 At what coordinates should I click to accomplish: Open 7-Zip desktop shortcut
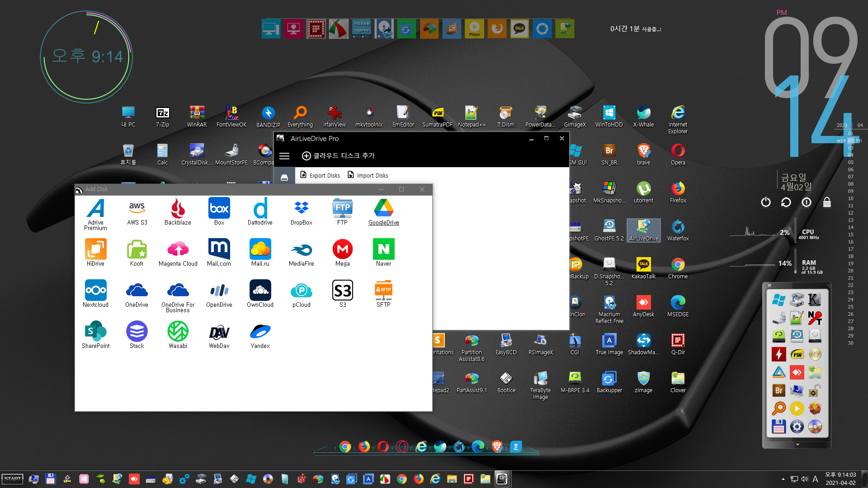point(162,117)
